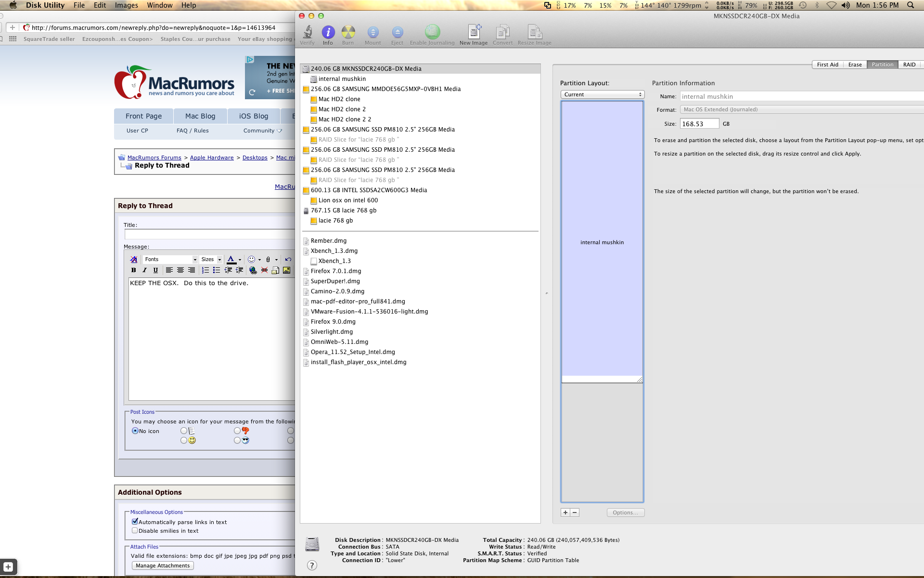Viewport: 924px width, 578px height.
Task: Open the Images menu in menu bar
Action: pyautogui.click(x=126, y=5)
